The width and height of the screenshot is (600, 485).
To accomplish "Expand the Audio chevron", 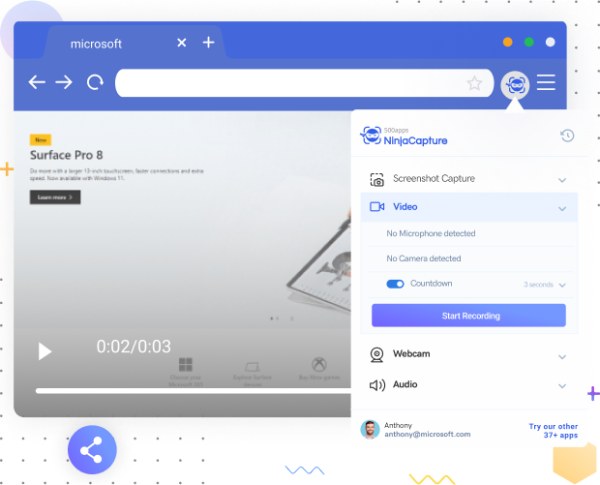I will pos(562,386).
